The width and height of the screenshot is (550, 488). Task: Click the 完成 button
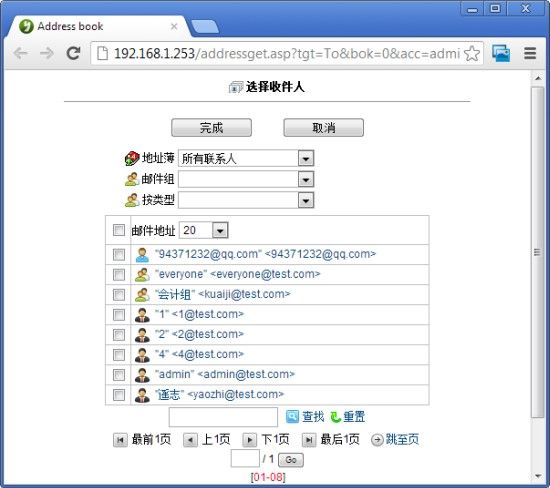click(212, 127)
